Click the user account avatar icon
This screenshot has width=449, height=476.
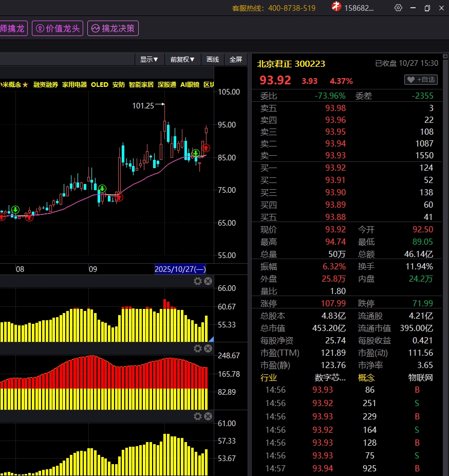coord(336,6)
